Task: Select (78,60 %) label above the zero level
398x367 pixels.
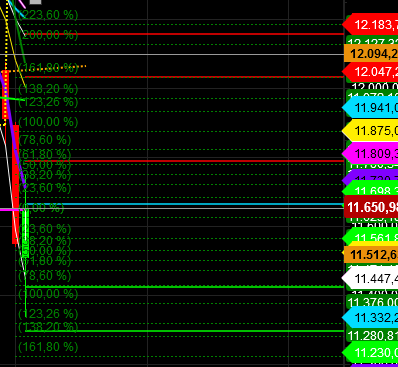Action: pos(45,140)
